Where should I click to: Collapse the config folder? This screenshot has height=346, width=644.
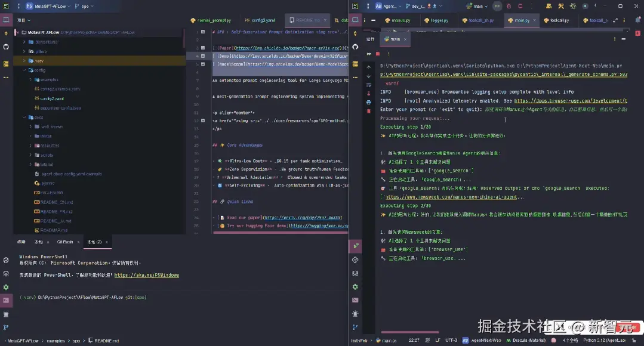point(24,70)
